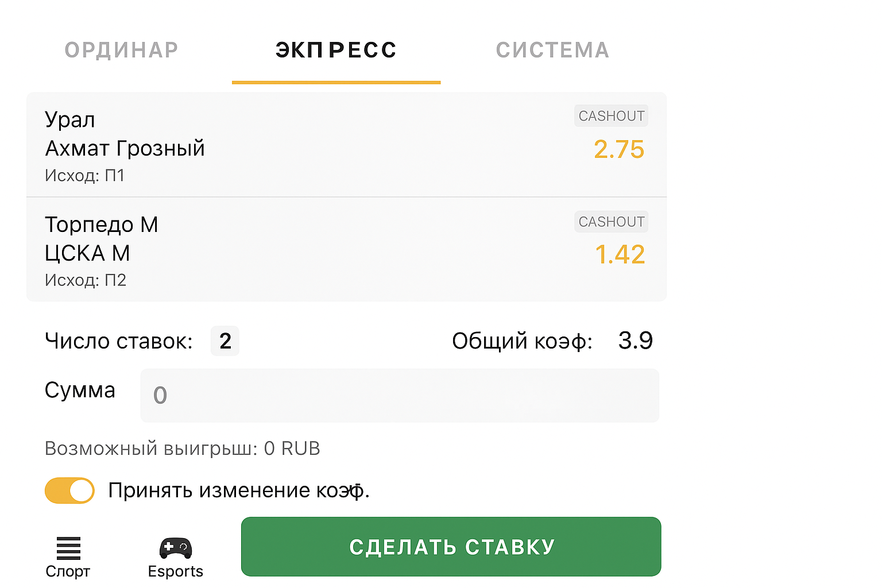The image size is (882, 588).
Task: Click the 'Исход: П1' outcome label
Action: [x=85, y=175]
